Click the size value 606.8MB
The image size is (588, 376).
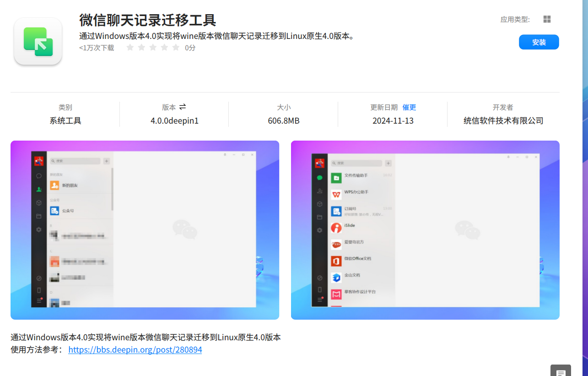tap(284, 121)
